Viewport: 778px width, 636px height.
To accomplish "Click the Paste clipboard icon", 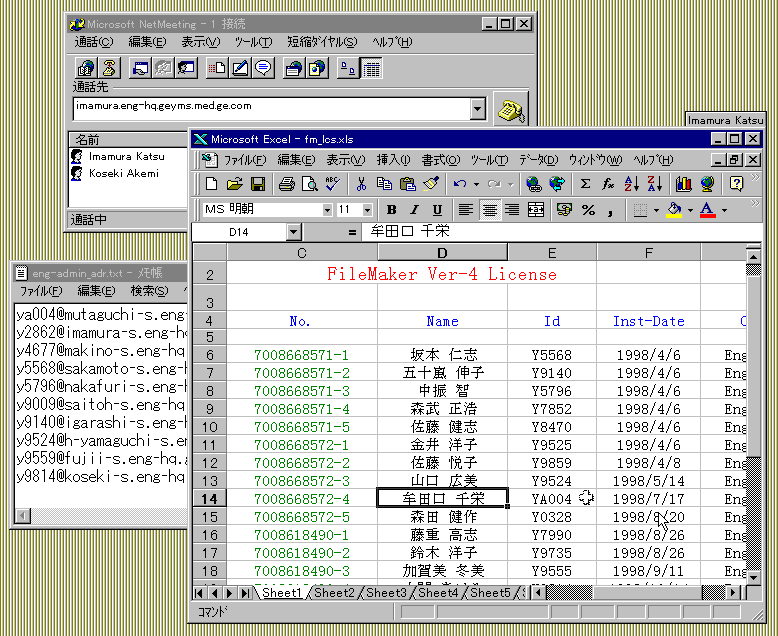I will pyautogui.click(x=407, y=184).
